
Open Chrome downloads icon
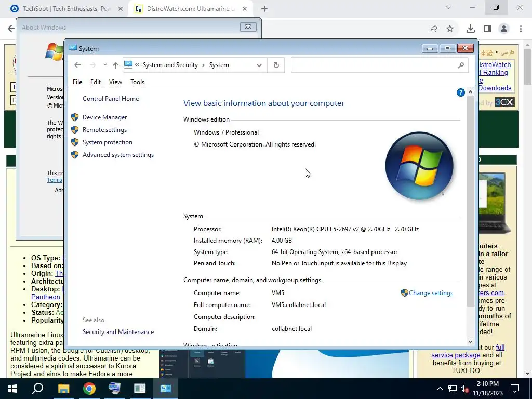pos(470,29)
